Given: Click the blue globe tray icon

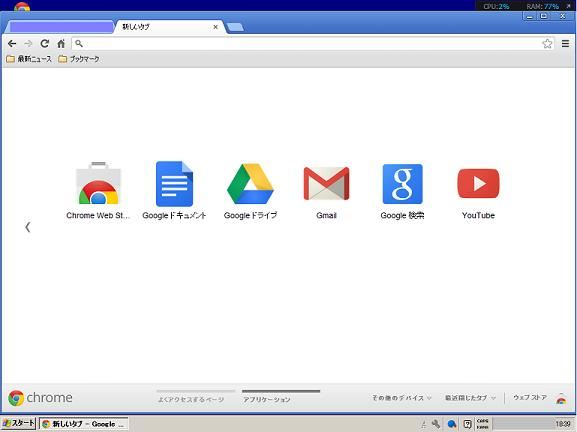Looking at the screenshot, I should coord(452,424).
